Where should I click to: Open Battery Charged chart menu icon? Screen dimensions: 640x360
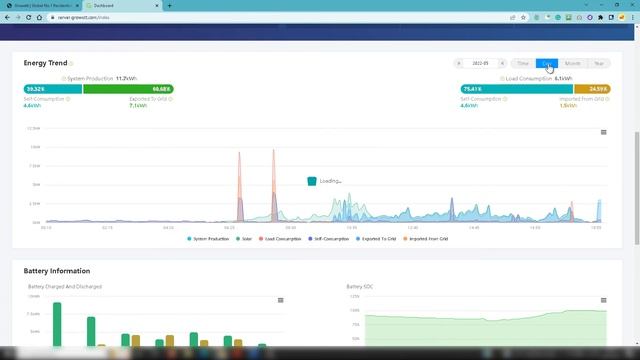pos(280,300)
